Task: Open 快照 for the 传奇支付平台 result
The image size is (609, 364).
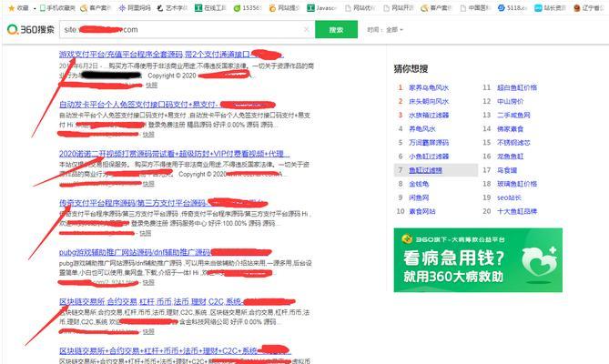Action: point(146,233)
